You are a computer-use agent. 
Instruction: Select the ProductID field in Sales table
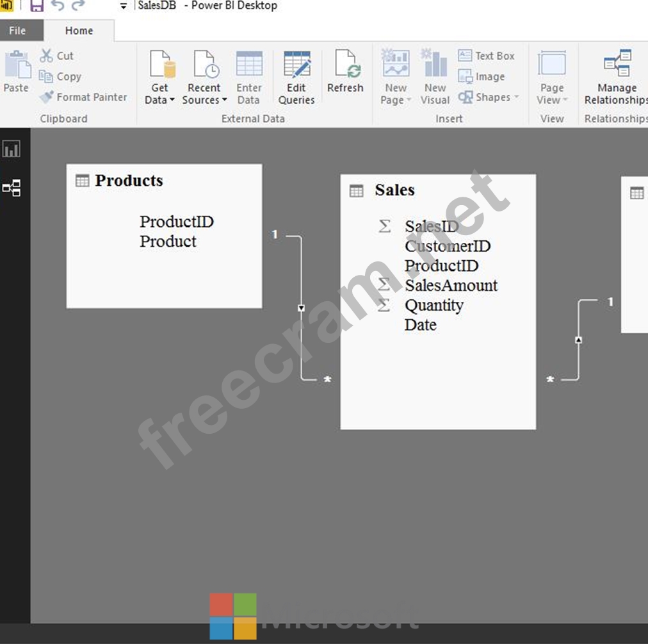click(441, 265)
